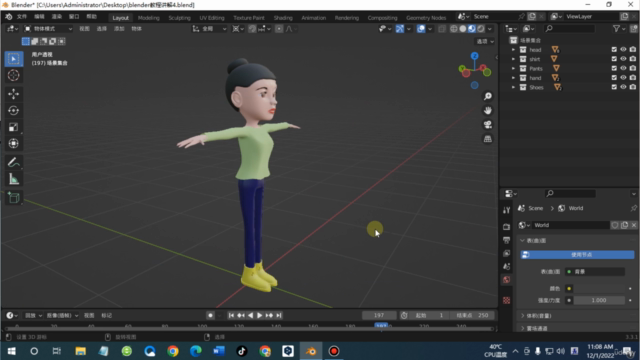Click the pan view hand icon
This screenshot has height=360, width=640.
click(488, 111)
